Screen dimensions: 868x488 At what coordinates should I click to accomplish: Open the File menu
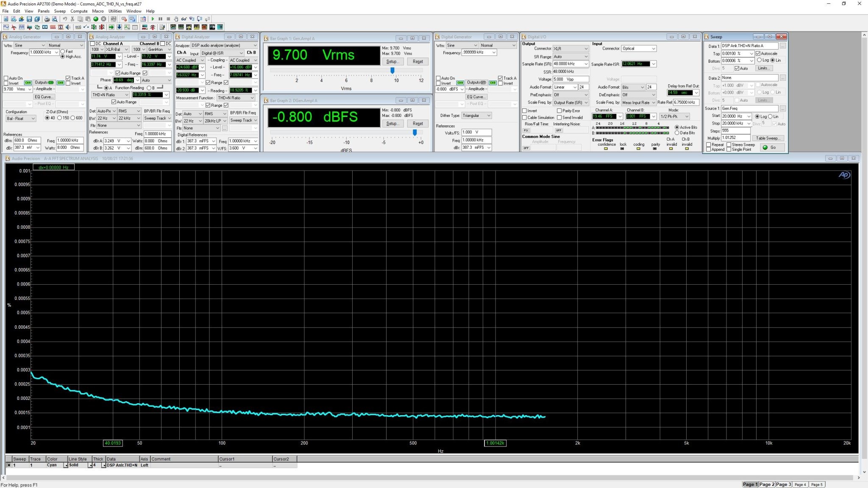pyautogui.click(x=6, y=11)
